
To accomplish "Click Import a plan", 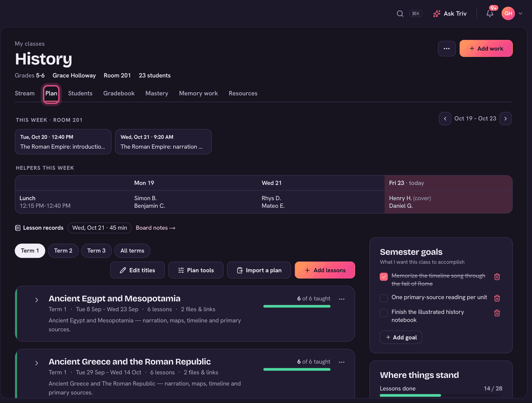I will coord(259,270).
